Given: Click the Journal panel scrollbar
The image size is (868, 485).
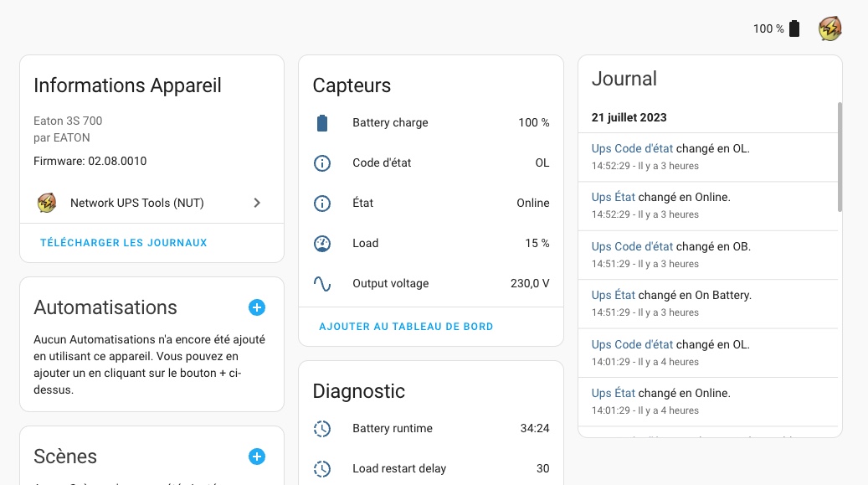Looking at the screenshot, I should click(x=840, y=157).
